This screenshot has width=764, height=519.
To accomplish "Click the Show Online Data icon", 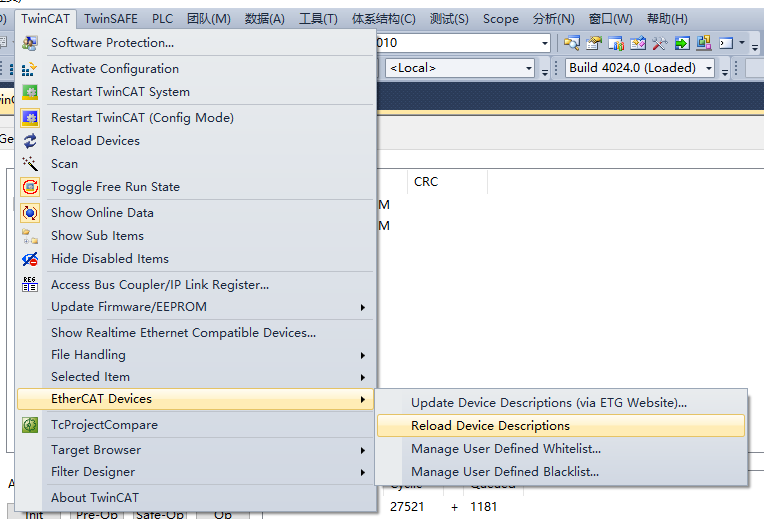I will (30, 213).
